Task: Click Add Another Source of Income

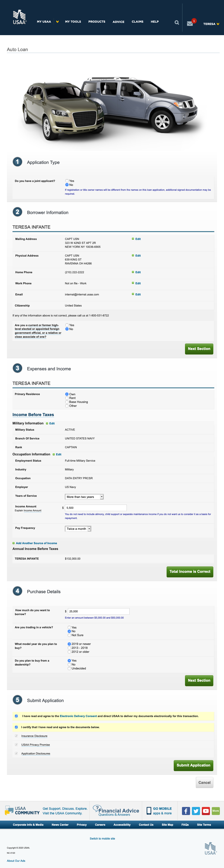Action: (x=36, y=543)
